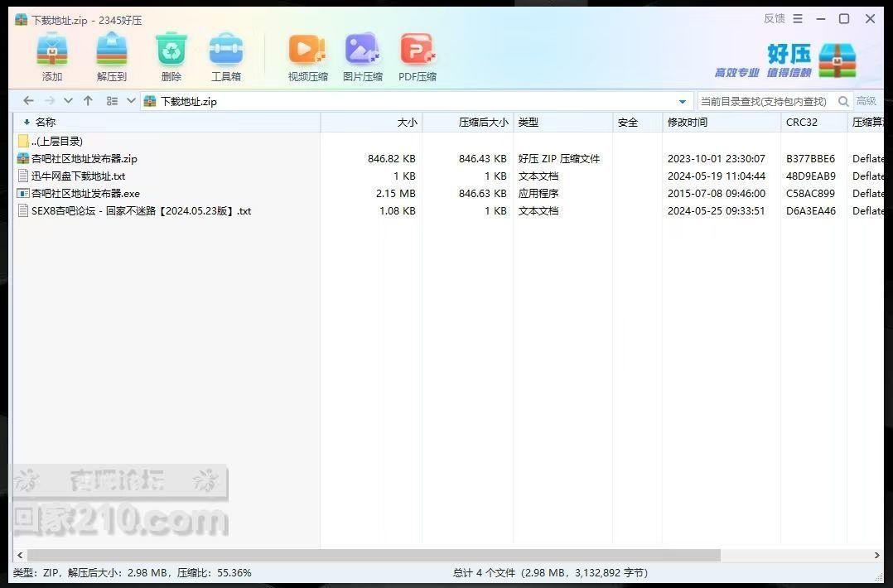Open the hamburger main menu icon

pyautogui.click(x=798, y=19)
